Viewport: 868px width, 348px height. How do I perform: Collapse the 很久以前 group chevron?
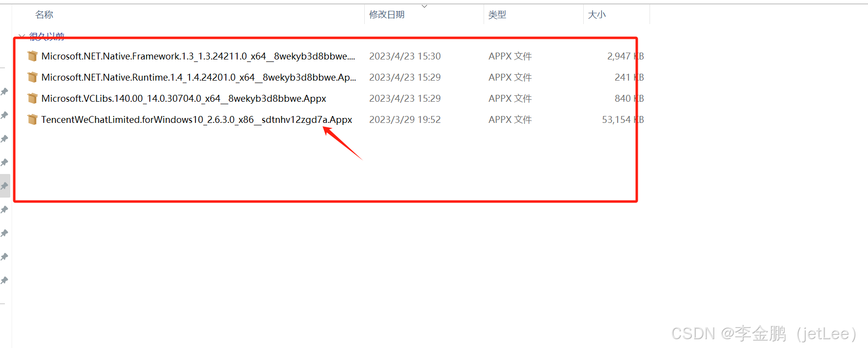[21, 36]
